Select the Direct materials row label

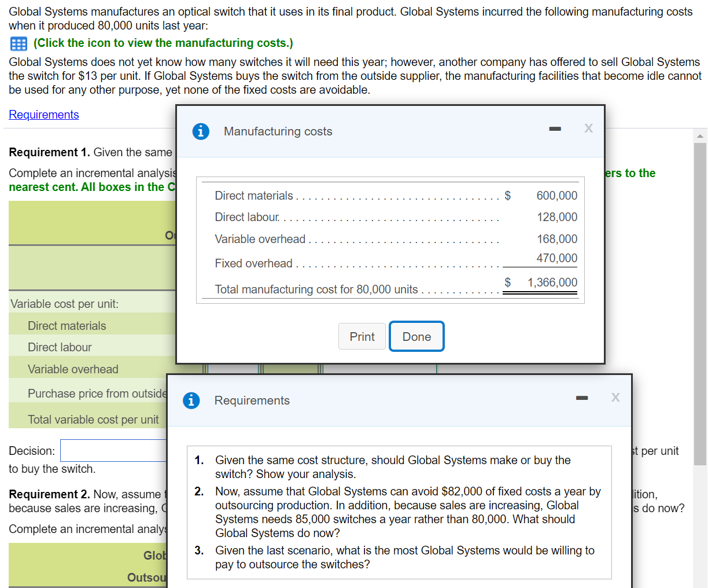coord(67,326)
